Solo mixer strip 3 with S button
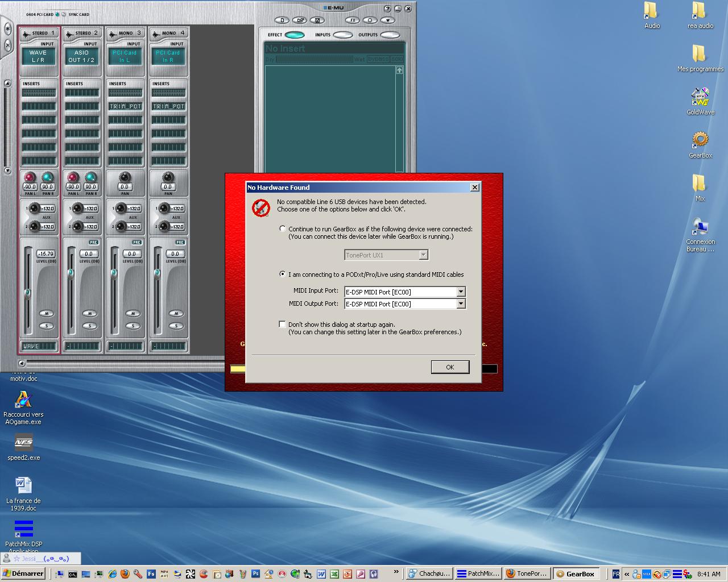This screenshot has height=582, width=728. 133,326
